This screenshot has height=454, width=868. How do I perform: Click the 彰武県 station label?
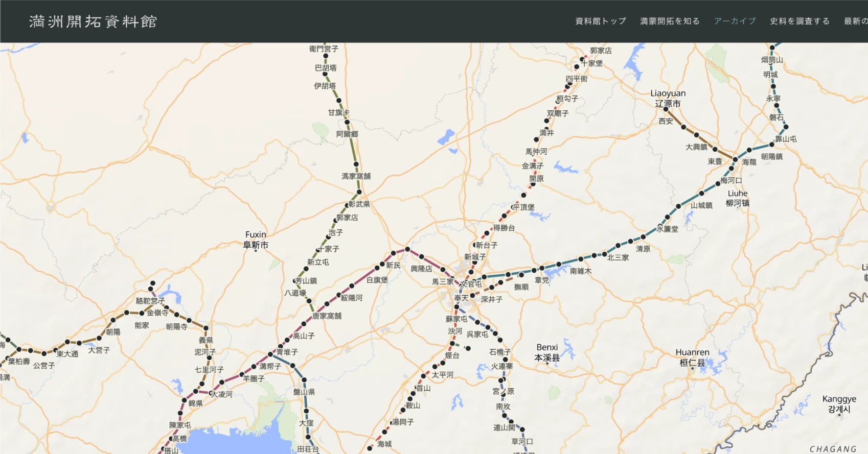click(x=359, y=204)
